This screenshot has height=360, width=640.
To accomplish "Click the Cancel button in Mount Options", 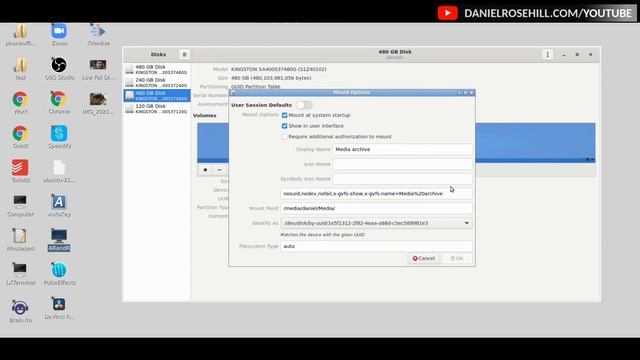I will pyautogui.click(x=424, y=258).
